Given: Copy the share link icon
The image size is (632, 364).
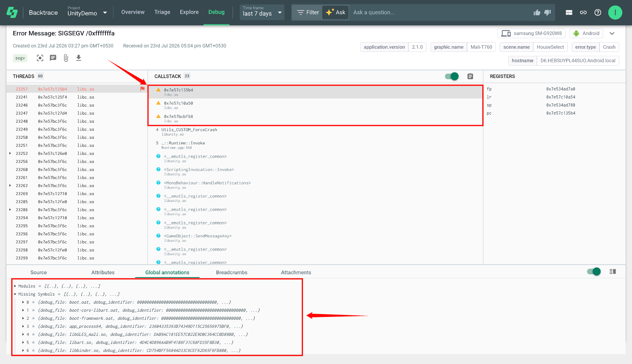Looking at the screenshot, I should (583, 12).
